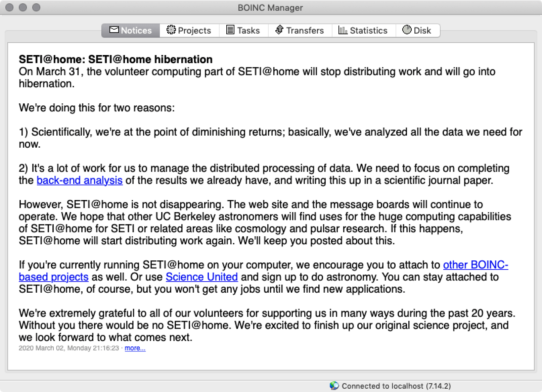
Task: Click the gear icon on Projects tab
Action: [x=171, y=30]
